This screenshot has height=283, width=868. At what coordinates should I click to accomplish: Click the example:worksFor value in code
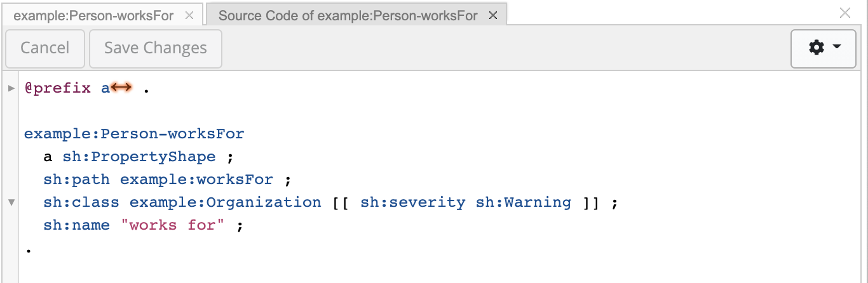click(196, 180)
